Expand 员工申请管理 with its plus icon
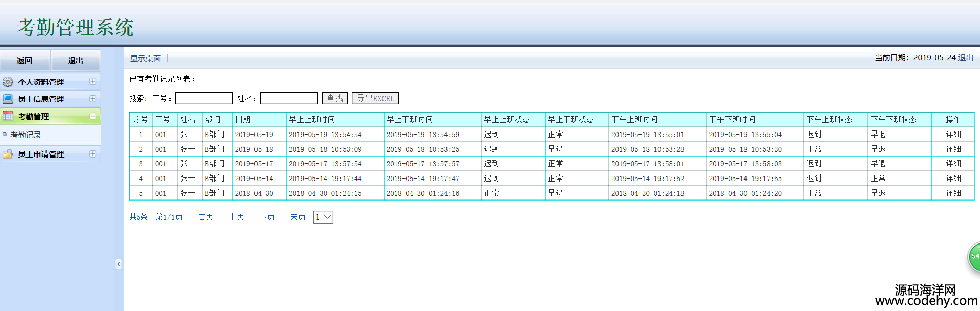This screenshot has width=980, height=311. [93, 154]
